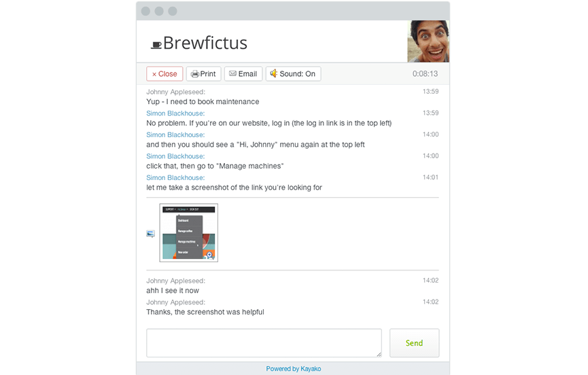Print the chat transcript
Image resolution: width=588 pixels, height=375 pixels.
204,74
